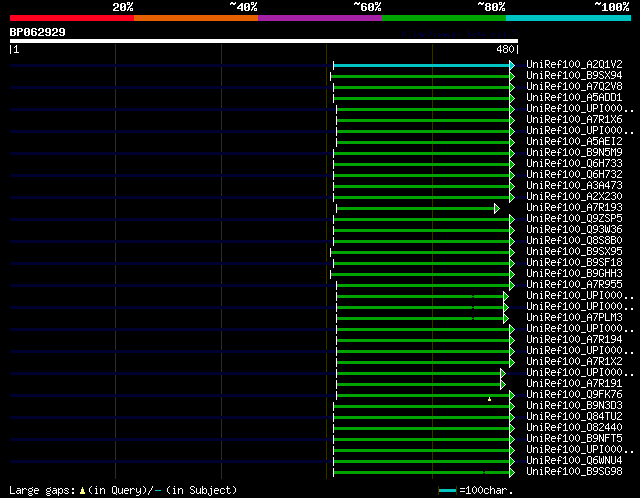Select UniRef100_Q9FK76 hit label
640x498 pixels.
pyautogui.click(x=574, y=395)
